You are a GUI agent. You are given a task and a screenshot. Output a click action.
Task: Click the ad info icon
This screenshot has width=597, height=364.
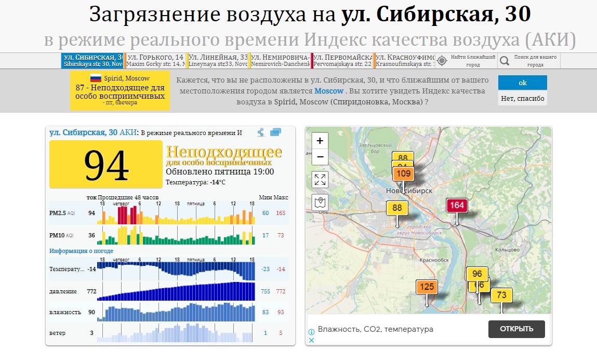(311, 332)
